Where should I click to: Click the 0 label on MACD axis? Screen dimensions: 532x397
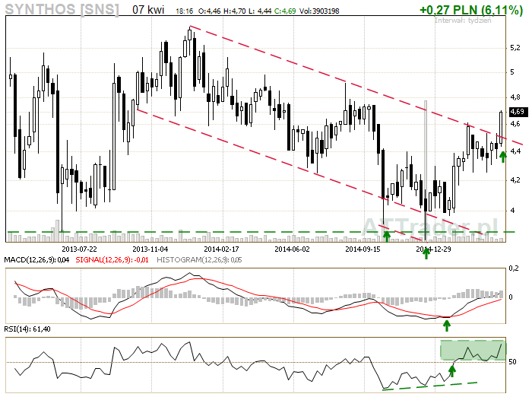tap(511, 297)
